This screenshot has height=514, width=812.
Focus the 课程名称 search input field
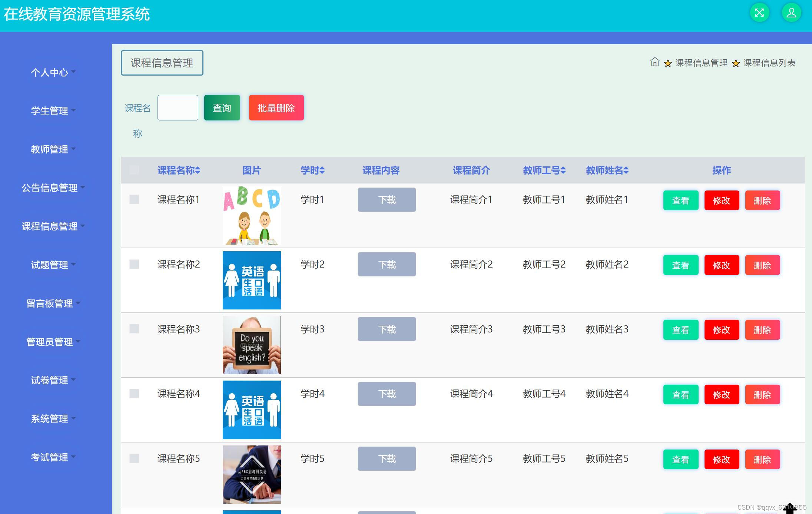178,108
